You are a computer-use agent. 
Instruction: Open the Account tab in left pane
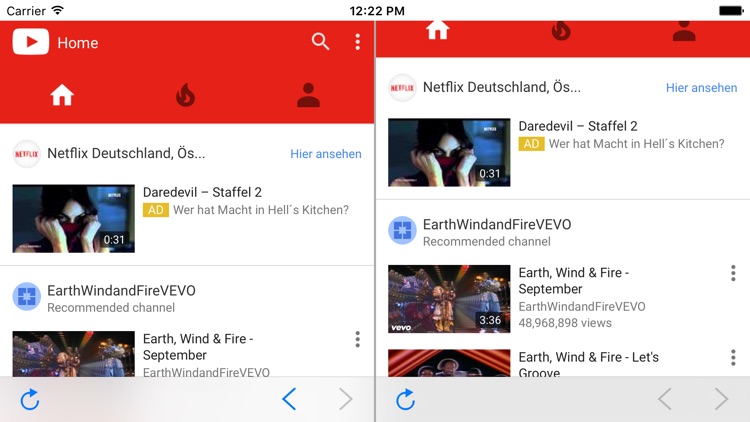(309, 95)
